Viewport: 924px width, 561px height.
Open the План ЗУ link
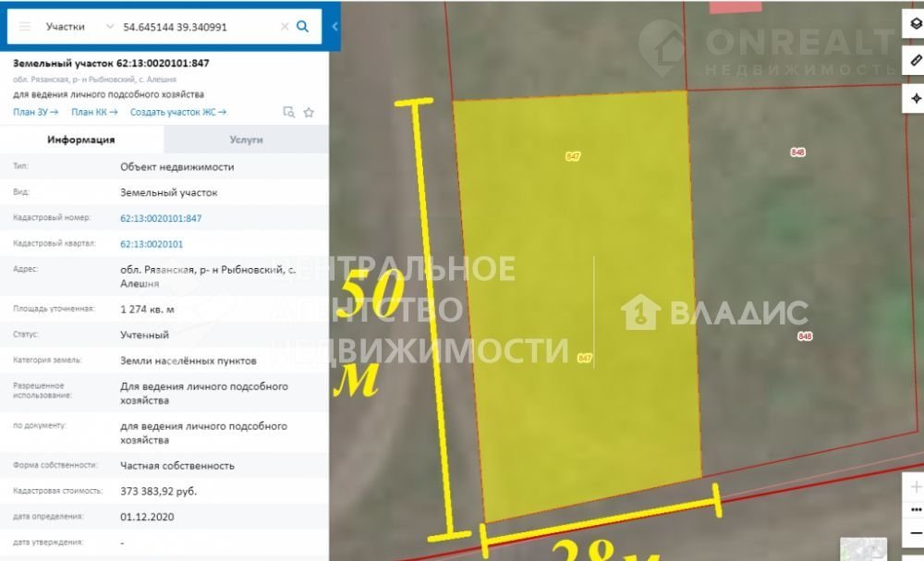[x=35, y=112]
